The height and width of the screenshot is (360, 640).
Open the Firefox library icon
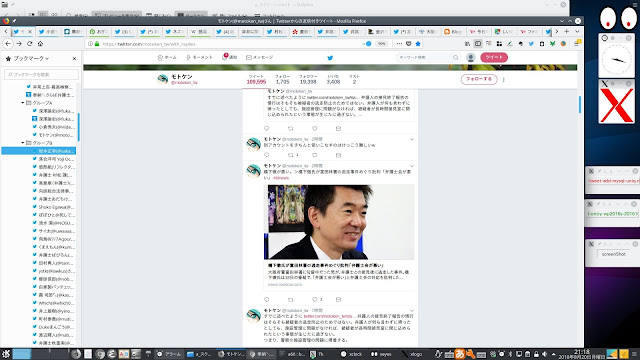click(467, 44)
